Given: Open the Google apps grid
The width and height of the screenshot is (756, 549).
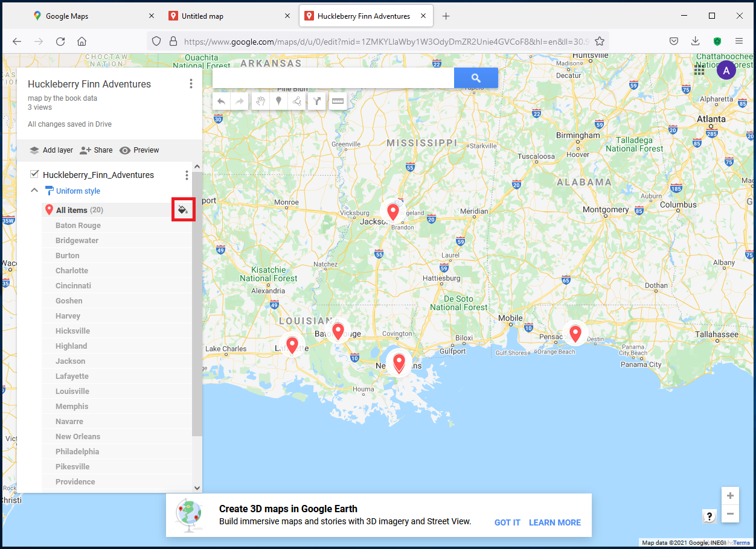Looking at the screenshot, I should coord(699,70).
